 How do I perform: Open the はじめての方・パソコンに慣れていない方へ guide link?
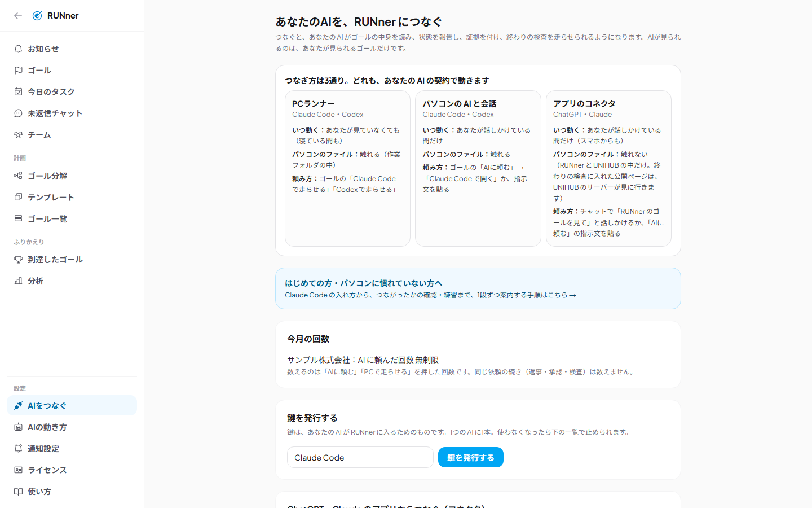tap(478, 288)
